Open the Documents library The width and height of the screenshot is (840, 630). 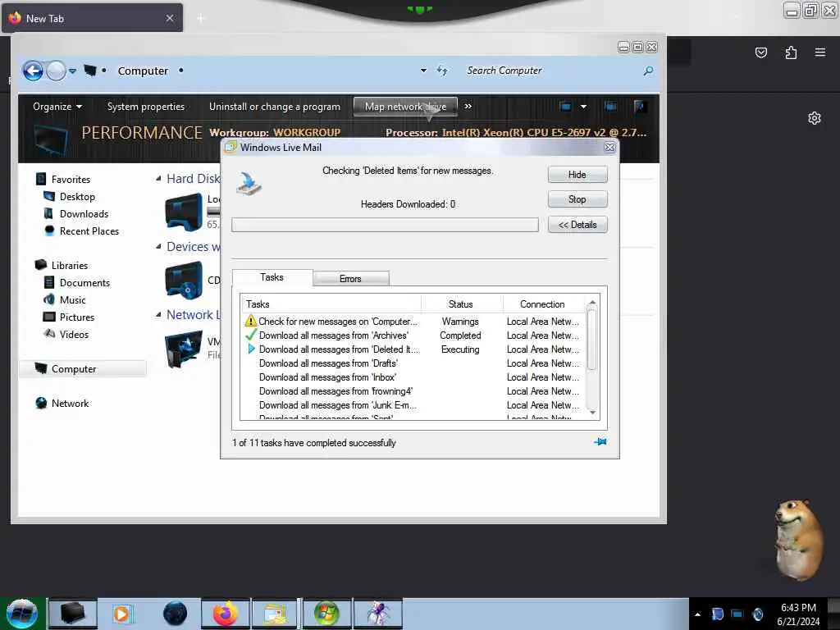84,282
